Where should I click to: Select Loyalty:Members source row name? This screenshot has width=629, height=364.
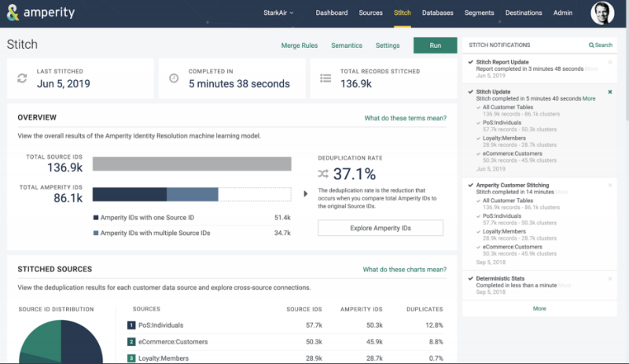(164, 358)
